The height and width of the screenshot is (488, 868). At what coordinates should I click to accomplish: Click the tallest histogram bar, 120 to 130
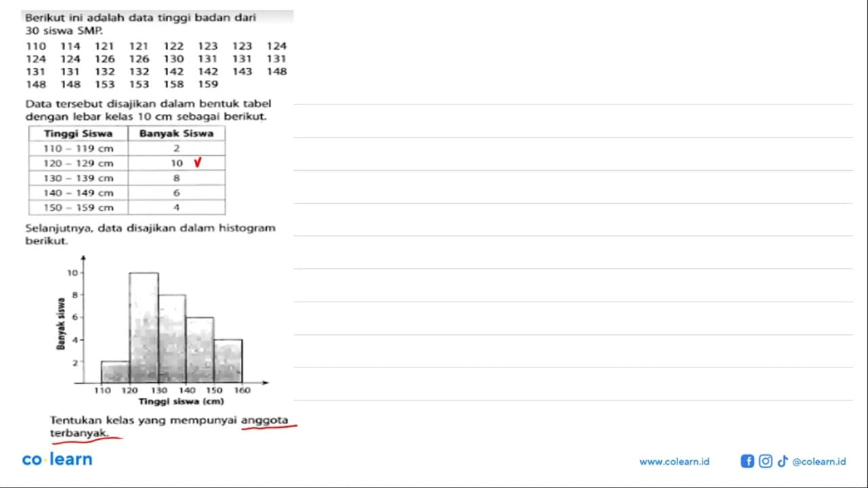(144, 328)
